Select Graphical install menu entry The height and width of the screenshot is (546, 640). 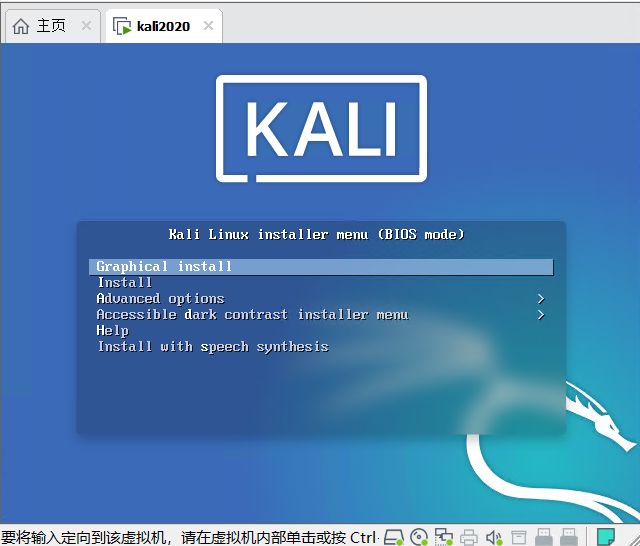coord(321,267)
